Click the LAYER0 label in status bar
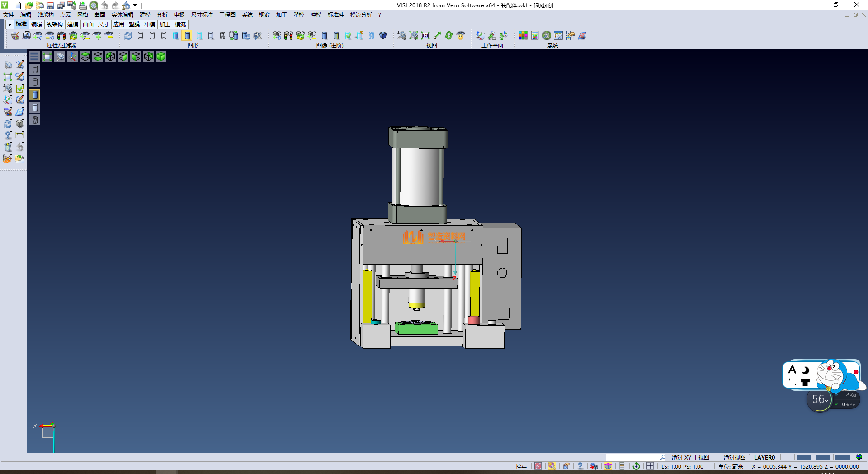Screen dimensions: 868x474 [x=764, y=458]
